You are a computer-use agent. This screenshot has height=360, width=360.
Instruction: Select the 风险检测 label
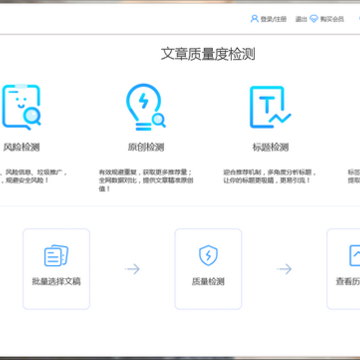click(x=21, y=147)
